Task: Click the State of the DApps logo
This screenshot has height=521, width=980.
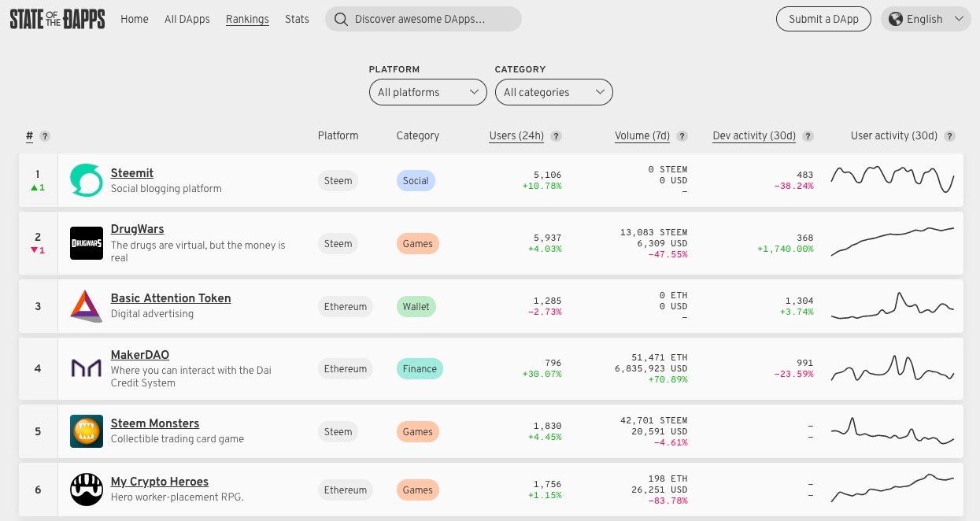Action: click(57, 19)
